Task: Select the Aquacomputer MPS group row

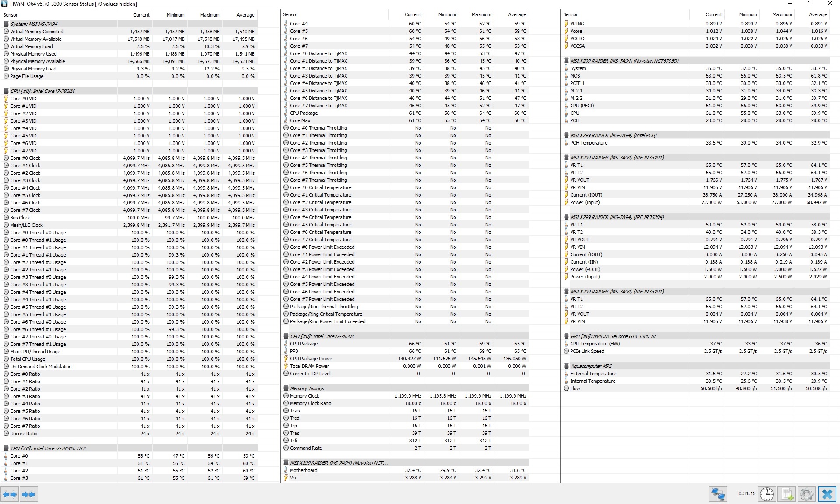Action: pyautogui.click(x=696, y=366)
